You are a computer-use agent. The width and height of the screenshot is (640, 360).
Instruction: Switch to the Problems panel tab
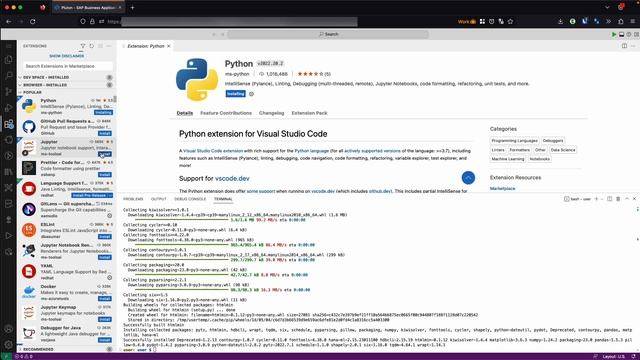(x=133, y=199)
